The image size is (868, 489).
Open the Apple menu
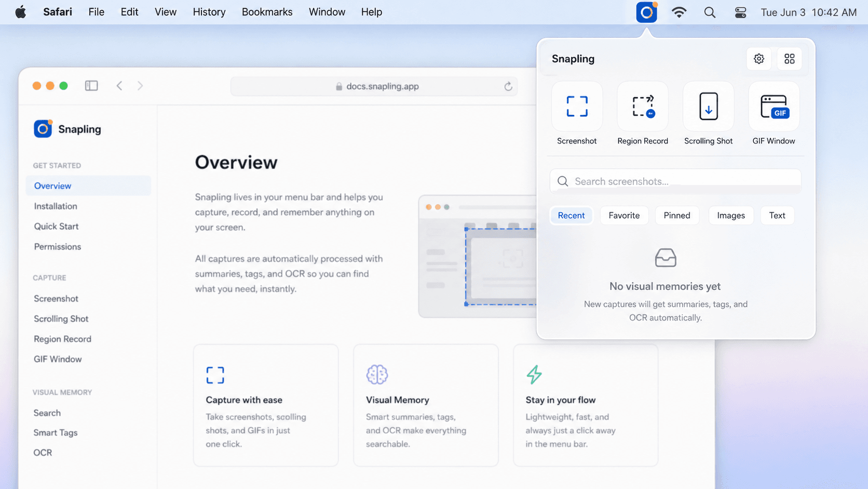[x=20, y=12]
